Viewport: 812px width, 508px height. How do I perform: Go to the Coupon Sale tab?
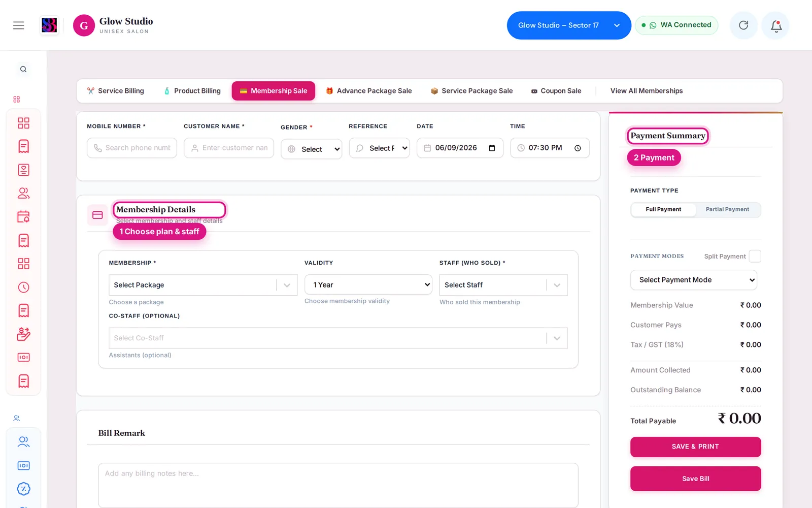[556, 91]
